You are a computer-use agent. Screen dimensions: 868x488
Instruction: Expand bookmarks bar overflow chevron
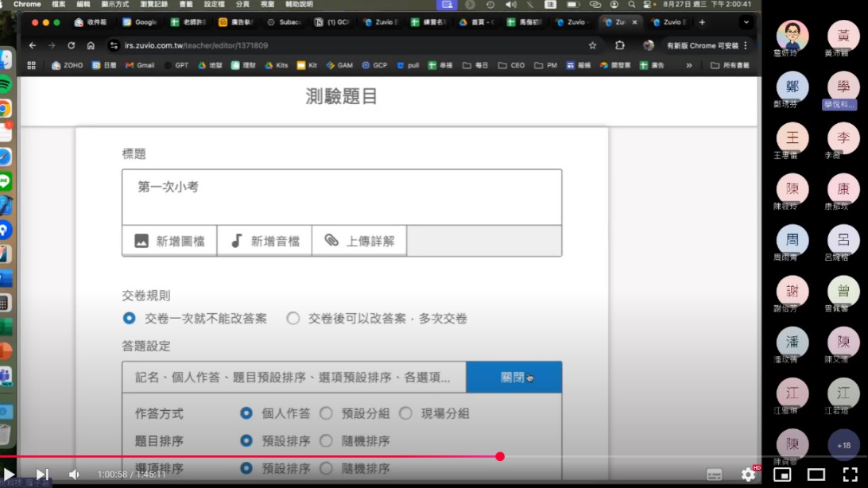click(x=688, y=65)
